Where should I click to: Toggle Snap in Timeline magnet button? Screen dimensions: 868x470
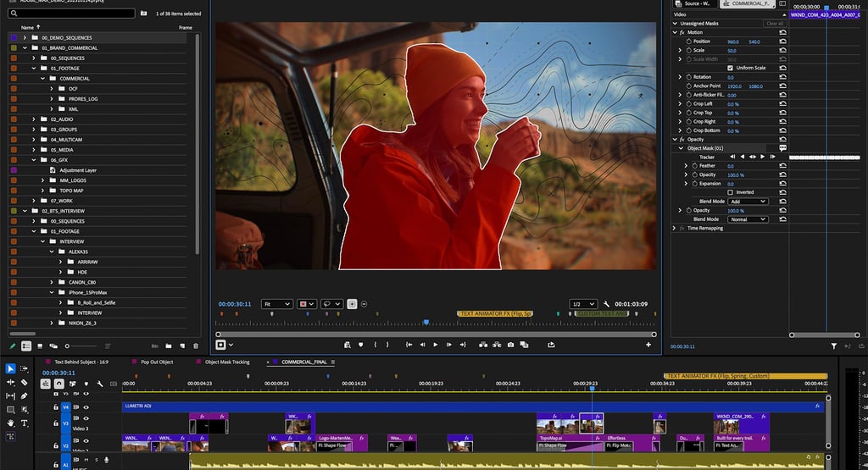(x=59, y=384)
